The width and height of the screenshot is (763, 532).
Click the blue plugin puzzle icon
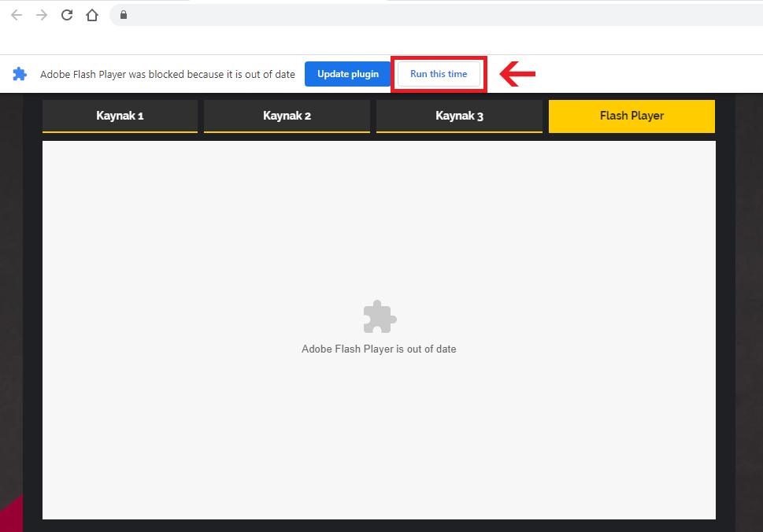pos(20,74)
